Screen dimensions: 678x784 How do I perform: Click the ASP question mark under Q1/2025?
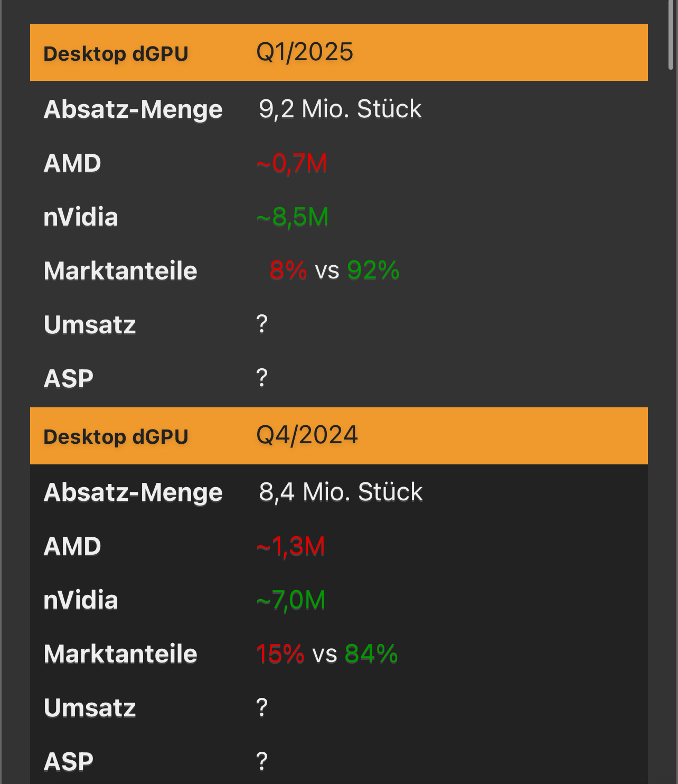coord(262,378)
